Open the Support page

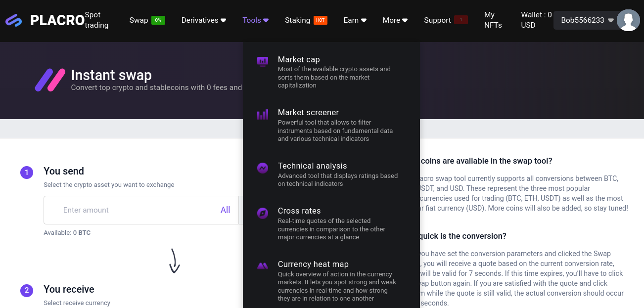tap(437, 20)
